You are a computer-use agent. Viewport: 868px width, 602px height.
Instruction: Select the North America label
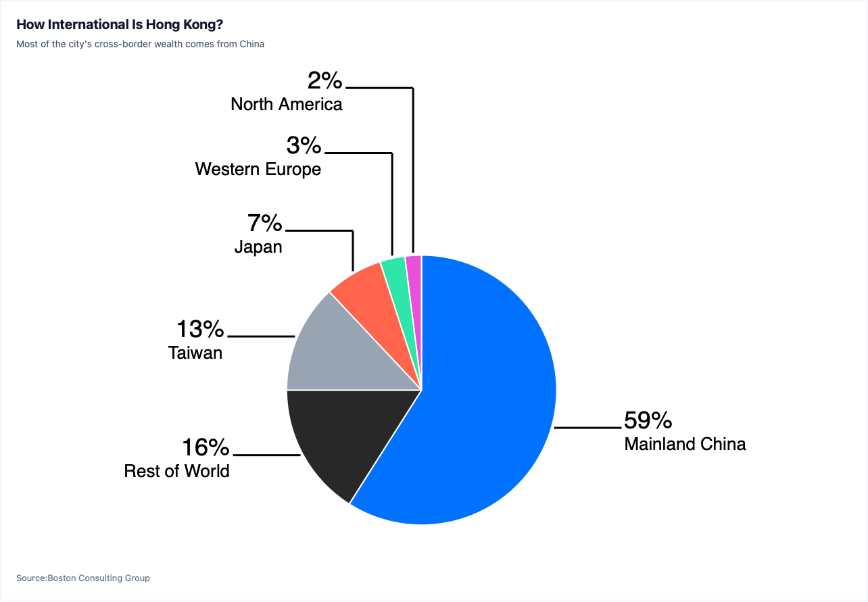287,104
